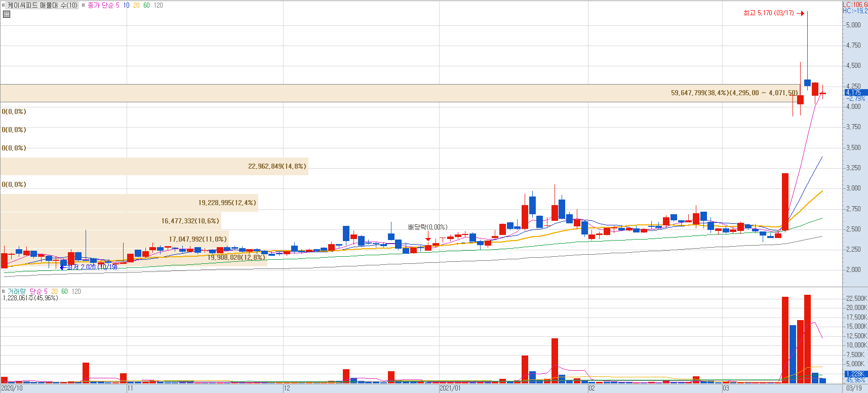Click the 59,647,799(38.4%) volume profile bar
This screenshot has width=868, height=393.
(401, 93)
